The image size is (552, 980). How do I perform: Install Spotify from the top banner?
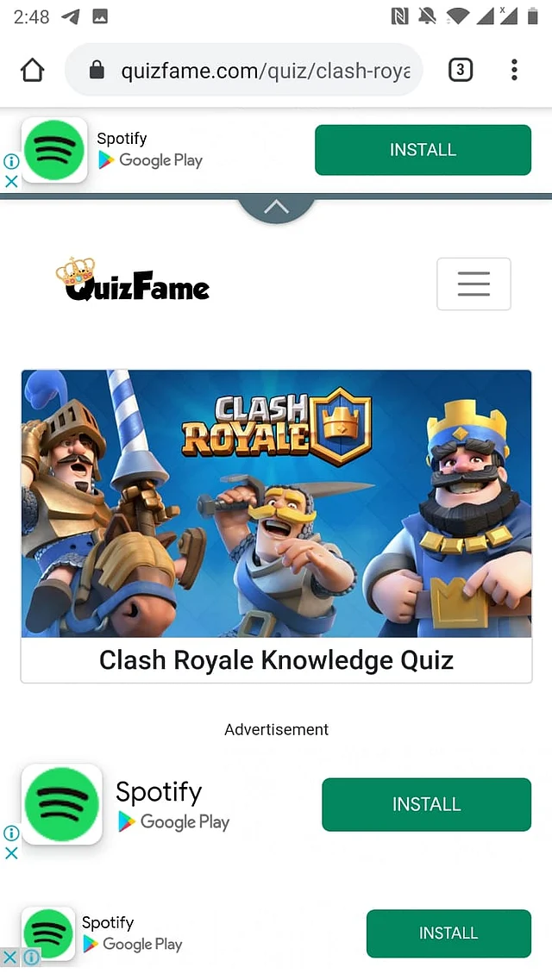click(423, 150)
